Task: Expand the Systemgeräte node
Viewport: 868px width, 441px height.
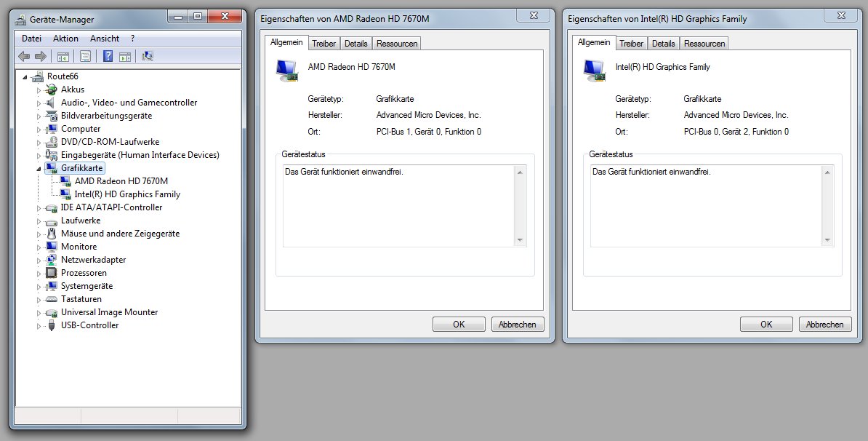Action: coord(39,287)
